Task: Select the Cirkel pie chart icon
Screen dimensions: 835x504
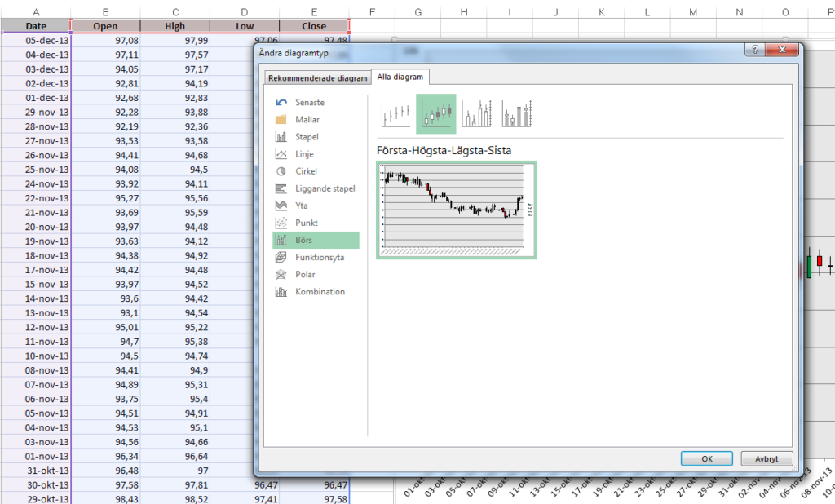Action: click(281, 171)
